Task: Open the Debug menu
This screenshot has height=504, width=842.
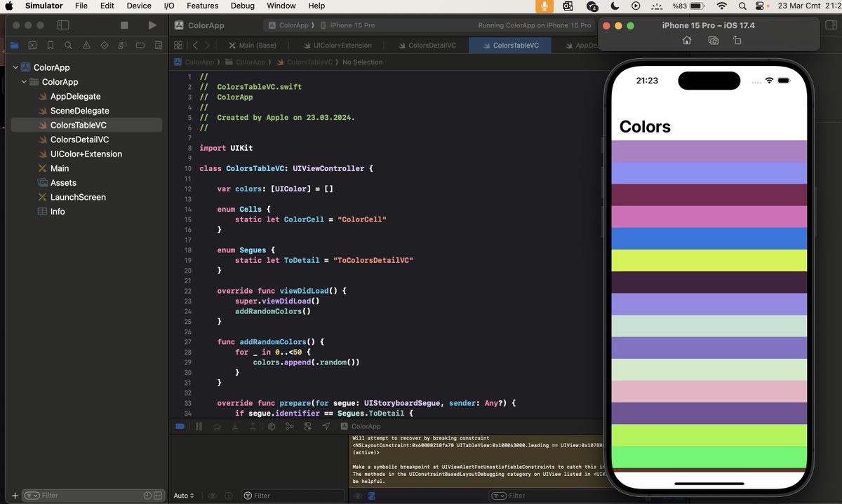Action: click(242, 6)
